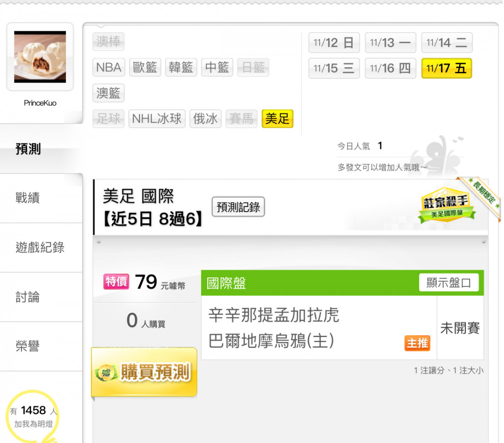Click the 主推 orange tag
Screen dimensions: 504x443
point(417,343)
